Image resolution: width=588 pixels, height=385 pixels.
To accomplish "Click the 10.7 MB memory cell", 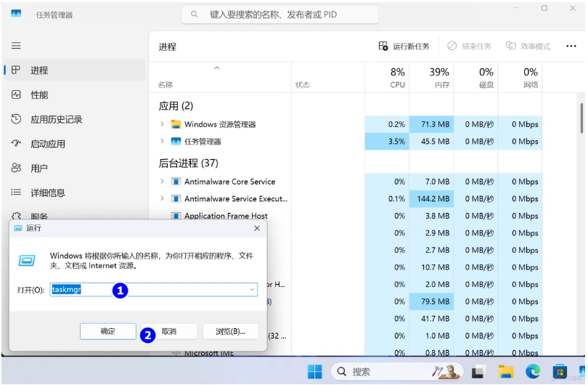I will pos(431,267).
